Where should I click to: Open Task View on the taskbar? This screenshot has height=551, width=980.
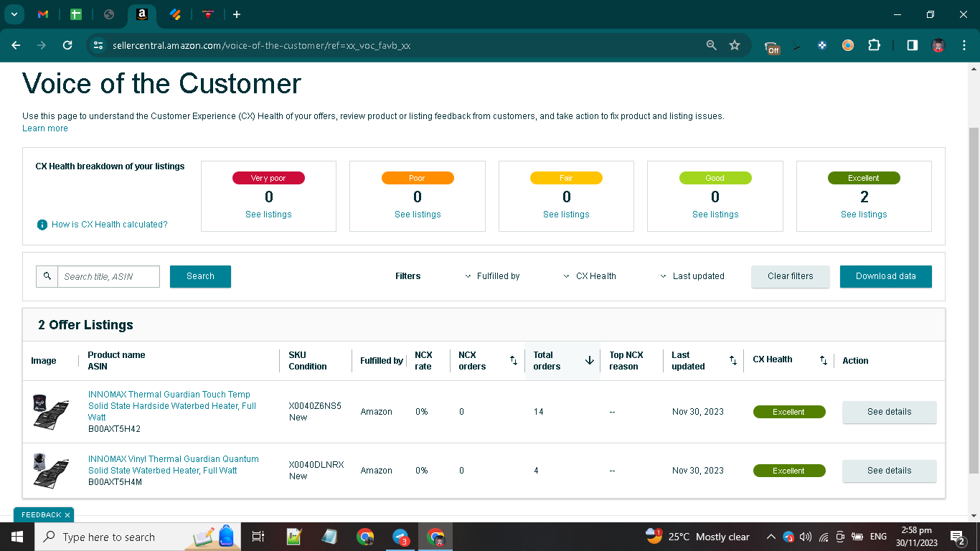pos(258,537)
